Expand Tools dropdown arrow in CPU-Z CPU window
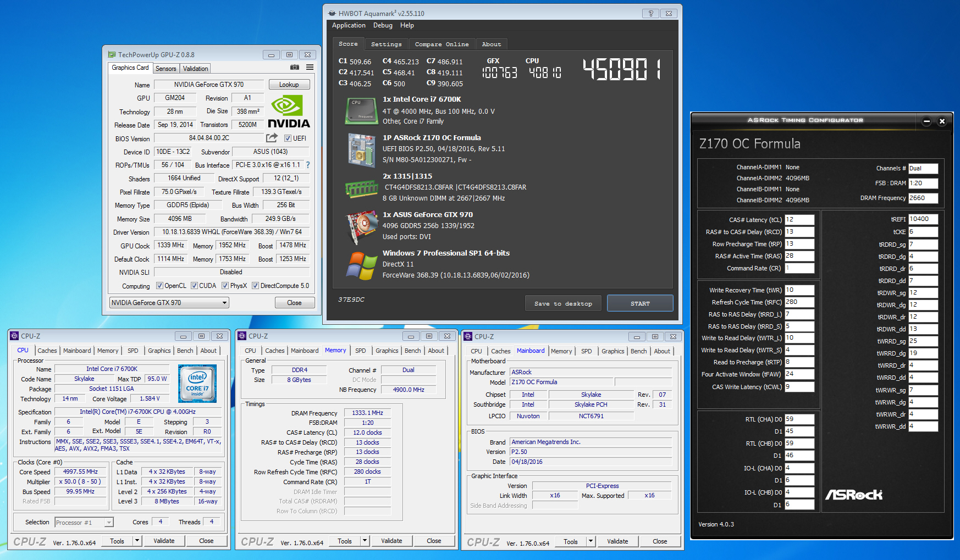The width and height of the screenshot is (960, 560). [x=137, y=541]
